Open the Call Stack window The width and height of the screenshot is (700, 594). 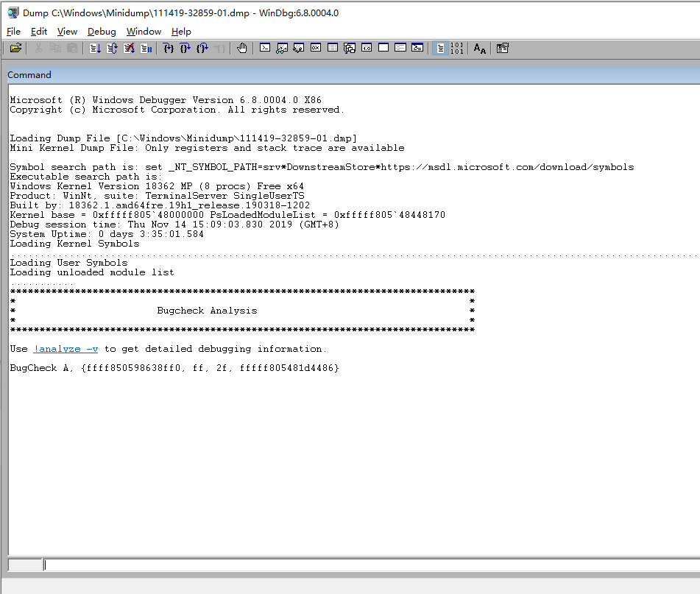pos(349,48)
